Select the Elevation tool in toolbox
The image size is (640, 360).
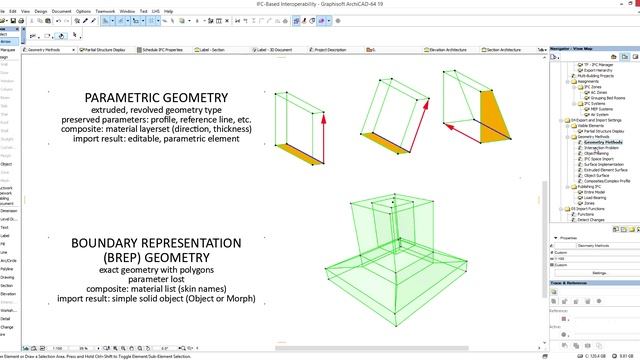(9, 293)
